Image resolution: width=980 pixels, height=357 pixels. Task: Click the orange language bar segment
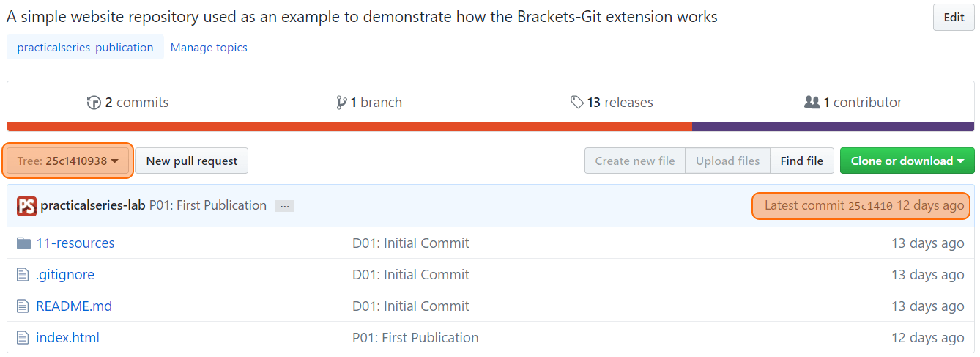349,127
